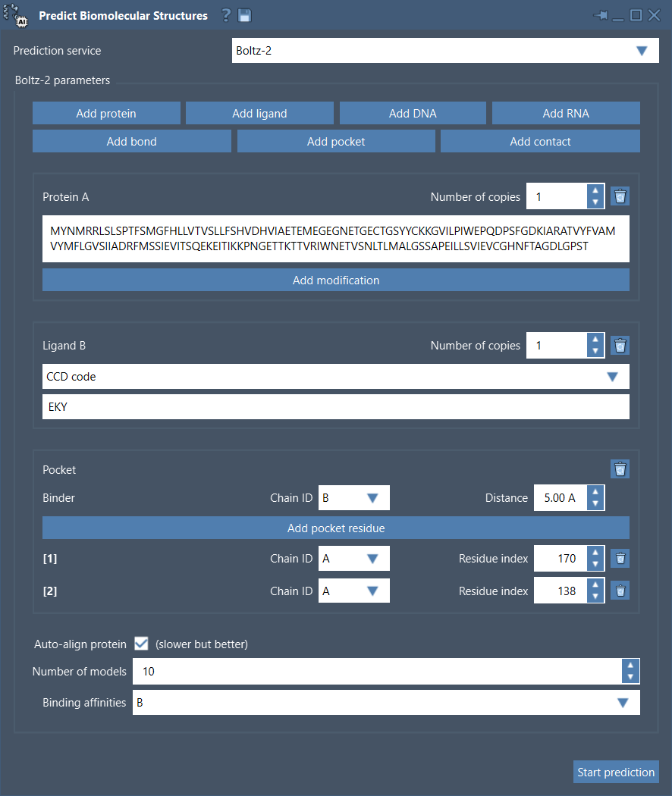Image resolution: width=672 pixels, height=796 pixels.
Task: Click the Add protein button
Action: [106, 113]
